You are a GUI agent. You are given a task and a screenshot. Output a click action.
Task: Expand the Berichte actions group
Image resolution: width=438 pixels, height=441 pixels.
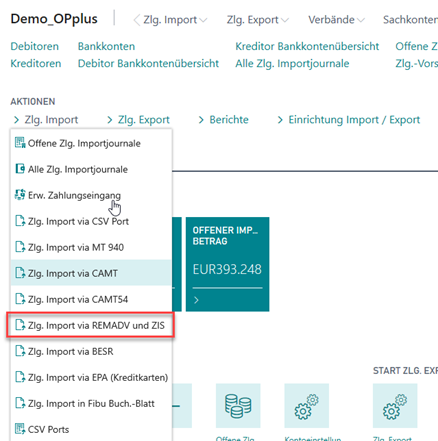point(224,120)
